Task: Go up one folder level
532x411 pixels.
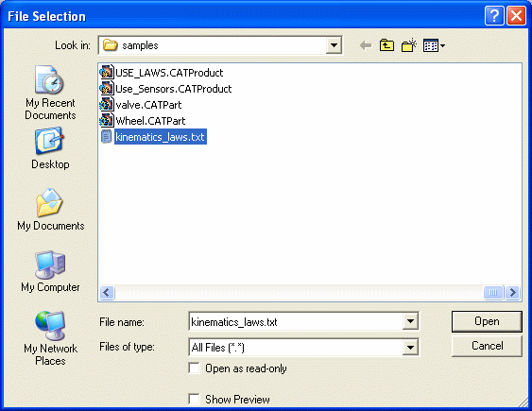Action: point(386,45)
